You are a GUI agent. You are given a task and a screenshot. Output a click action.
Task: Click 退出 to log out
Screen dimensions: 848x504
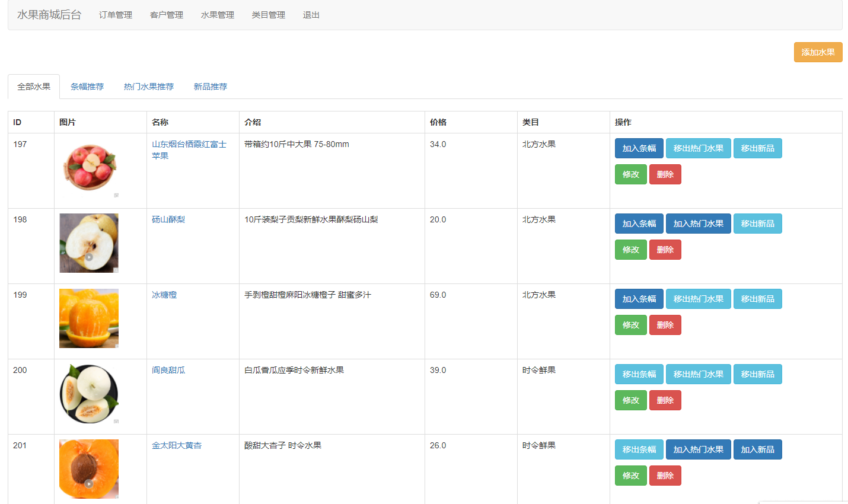click(311, 15)
